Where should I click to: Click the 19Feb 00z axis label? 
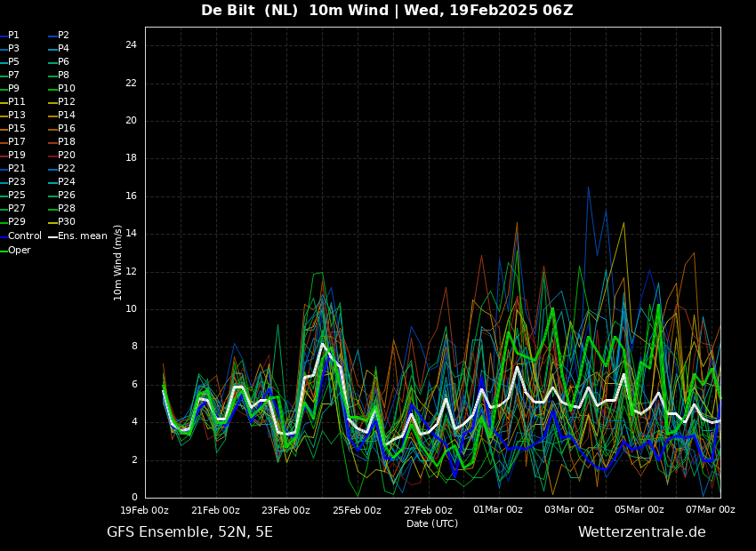point(144,510)
